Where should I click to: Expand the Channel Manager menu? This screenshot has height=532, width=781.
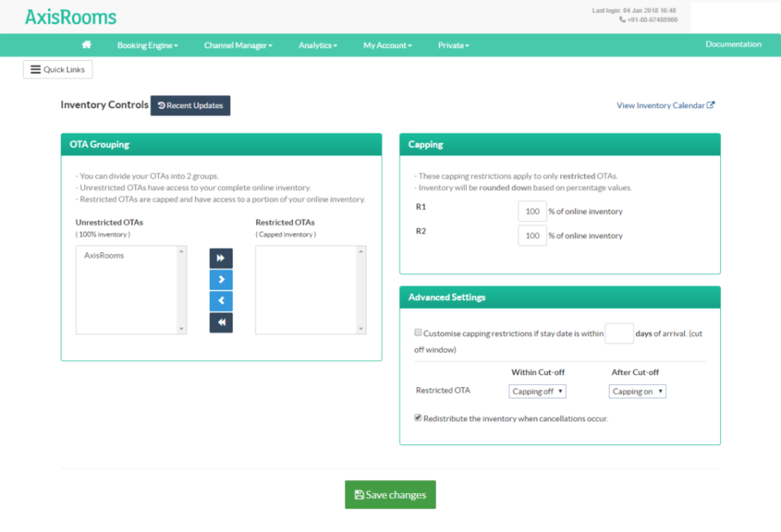(238, 46)
